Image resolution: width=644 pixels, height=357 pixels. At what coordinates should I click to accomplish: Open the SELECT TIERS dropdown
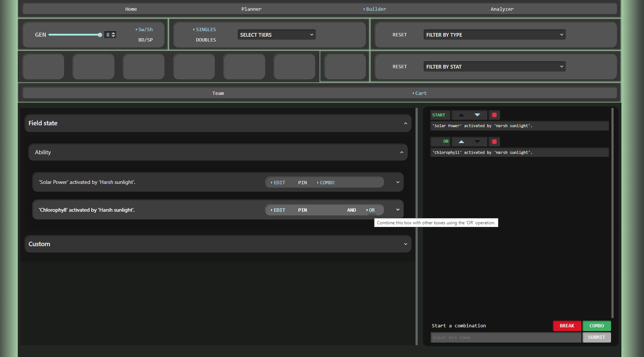click(x=276, y=35)
